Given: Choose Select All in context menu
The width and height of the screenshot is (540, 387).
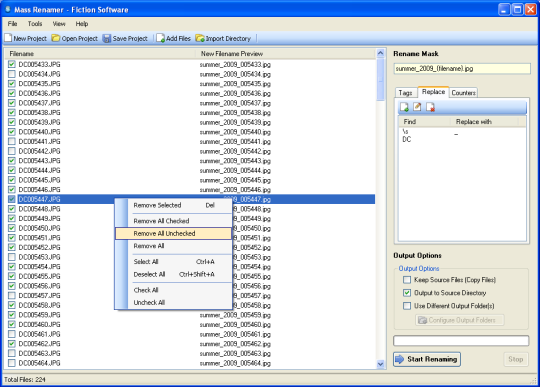Looking at the screenshot, I should tap(173, 262).
